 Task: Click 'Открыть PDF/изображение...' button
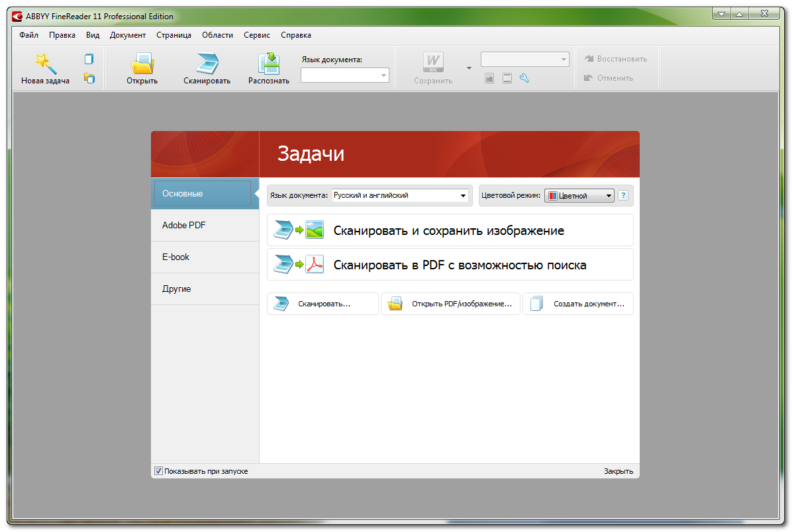click(450, 304)
